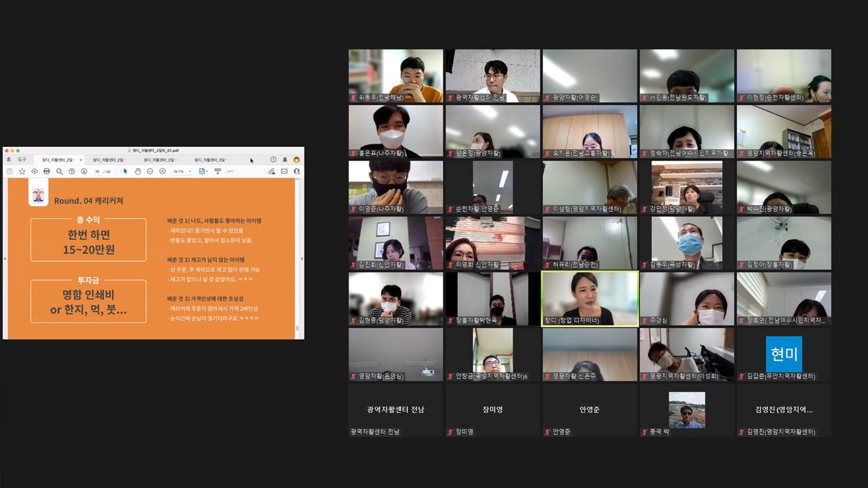Go to next page with down arrow
Viewport: 868px width, 488px height.
pyautogui.click(x=84, y=171)
